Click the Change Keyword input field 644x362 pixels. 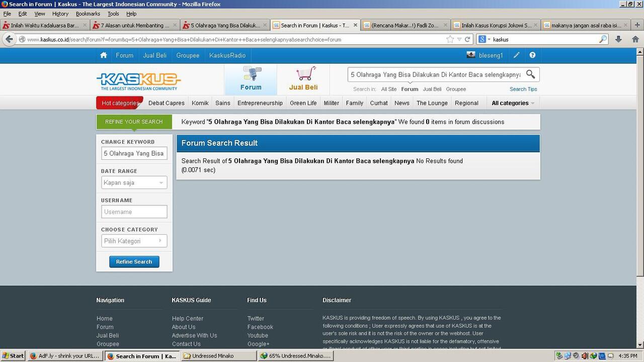(134, 153)
